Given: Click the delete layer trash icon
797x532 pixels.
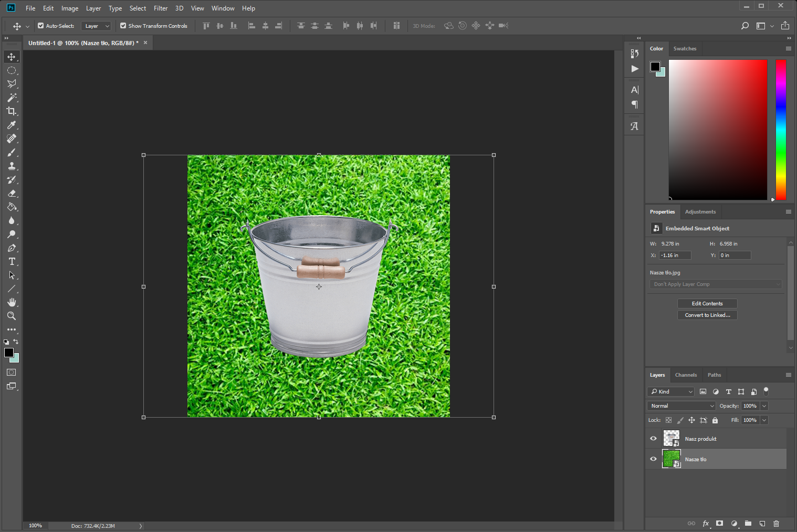Looking at the screenshot, I should tap(776, 524).
